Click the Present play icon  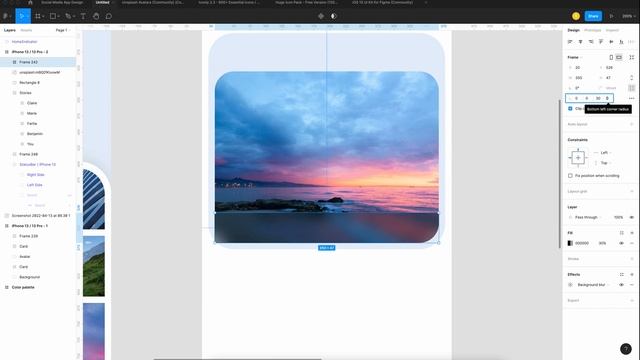(611, 16)
